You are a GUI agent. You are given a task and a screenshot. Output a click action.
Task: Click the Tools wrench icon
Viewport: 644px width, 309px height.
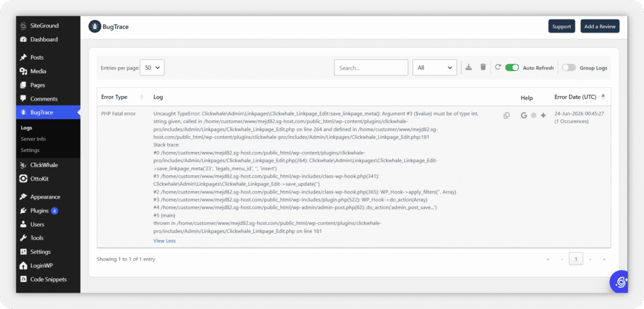click(23, 238)
